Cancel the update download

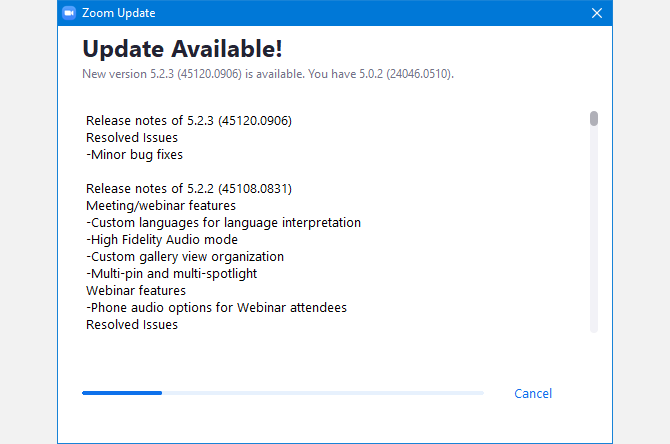click(x=533, y=394)
